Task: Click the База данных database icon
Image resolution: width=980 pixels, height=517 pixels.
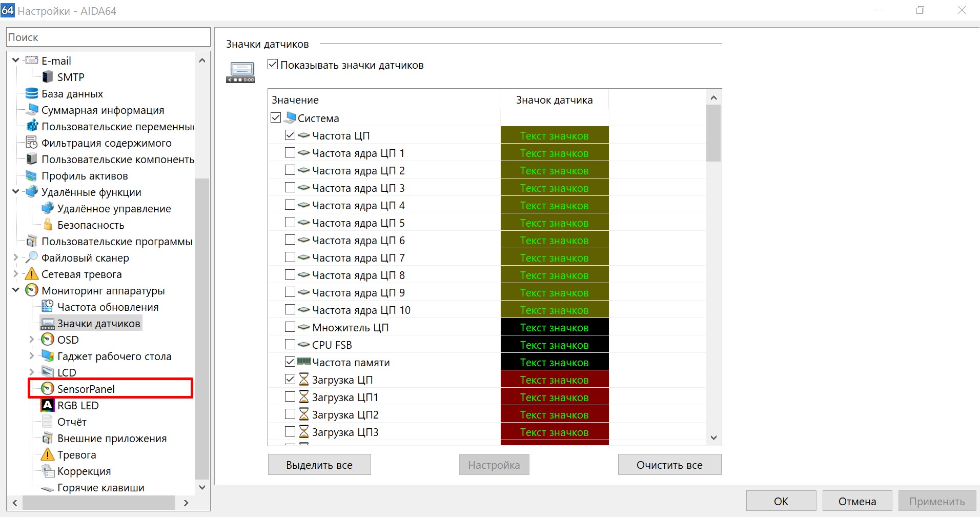Action: (32, 93)
